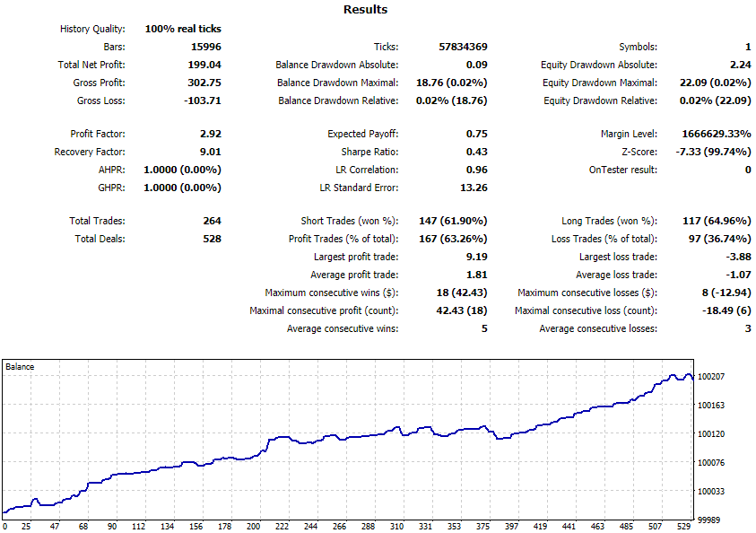Click the Margin Level label
This screenshot has width=756, height=533.
click(629, 134)
